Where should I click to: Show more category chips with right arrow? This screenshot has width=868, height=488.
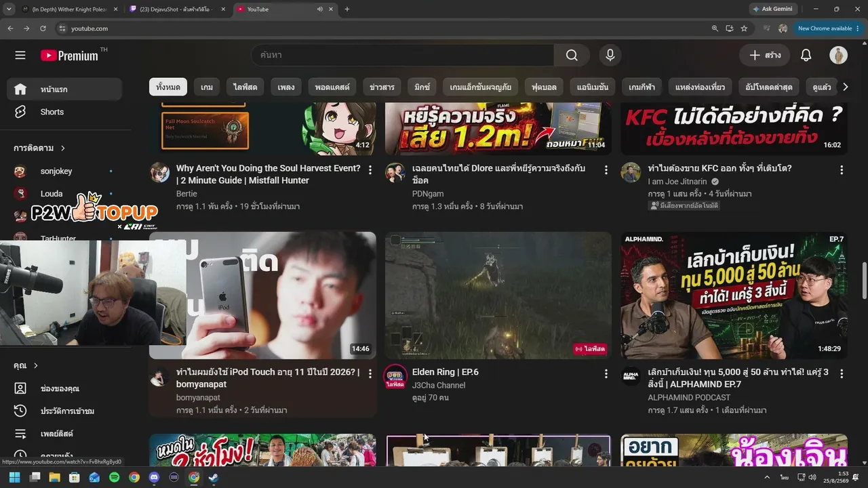[845, 87]
